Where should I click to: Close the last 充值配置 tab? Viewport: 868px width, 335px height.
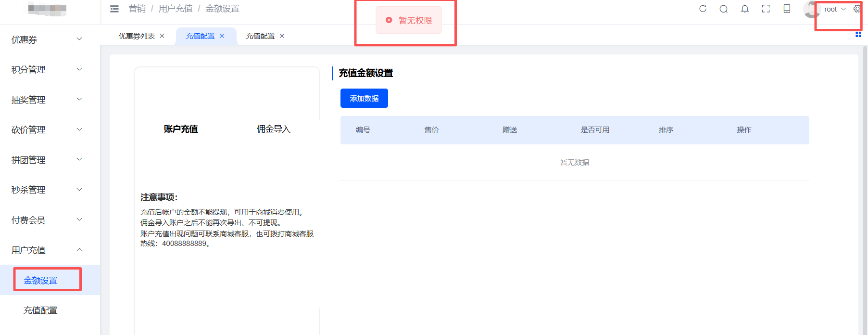pyautogui.click(x=282, y=36)
